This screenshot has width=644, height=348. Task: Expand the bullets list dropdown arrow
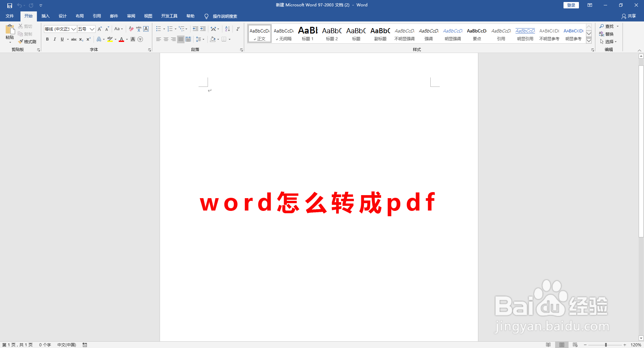click(164, 29)
